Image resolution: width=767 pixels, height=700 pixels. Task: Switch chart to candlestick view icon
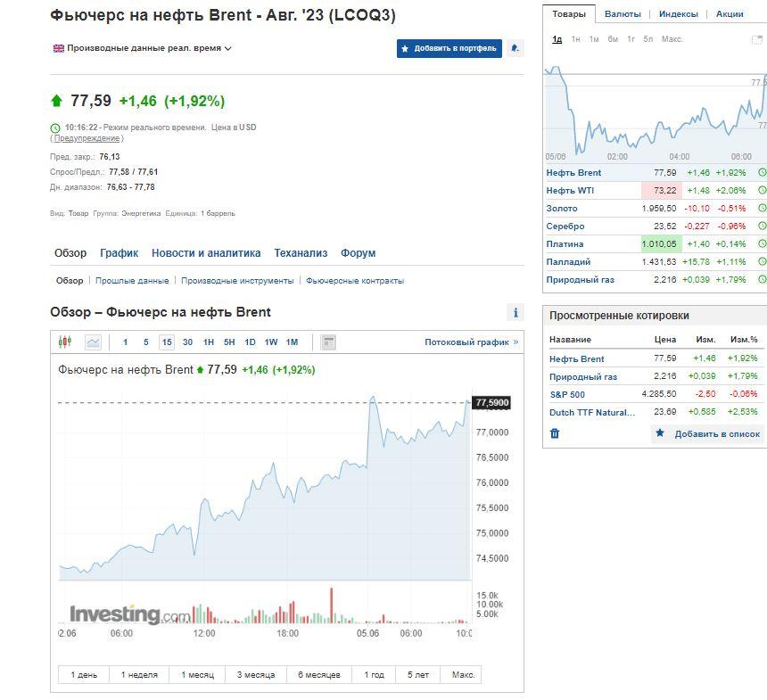[x=64, y=342]
